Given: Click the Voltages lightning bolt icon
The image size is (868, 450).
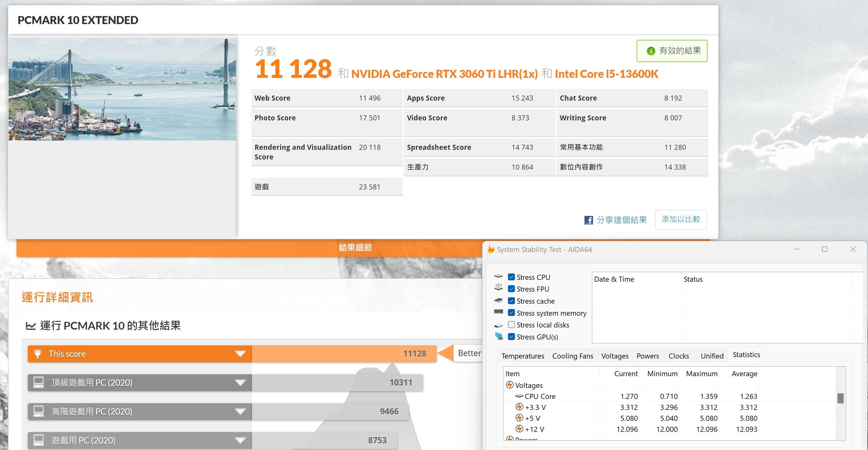Looking at the screenshot, I should click(x=510, y=385).
